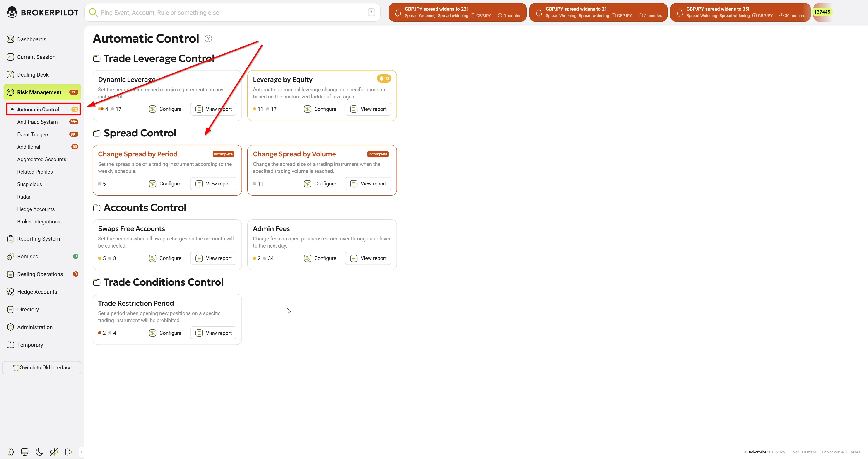
Task: Open notification GBPJPY spread widens to 35!
Action: (x=740, y=12)
